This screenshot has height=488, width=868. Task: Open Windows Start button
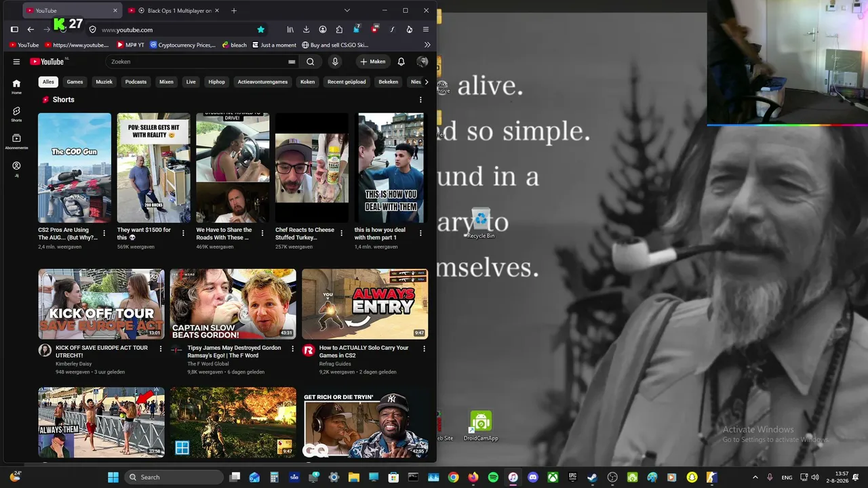coord(113,477)
